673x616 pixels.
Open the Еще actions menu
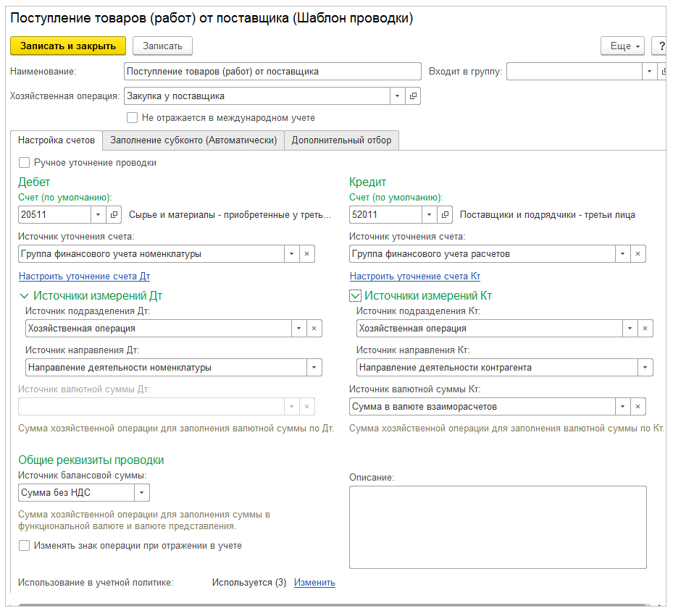click(x=622, y=46)
